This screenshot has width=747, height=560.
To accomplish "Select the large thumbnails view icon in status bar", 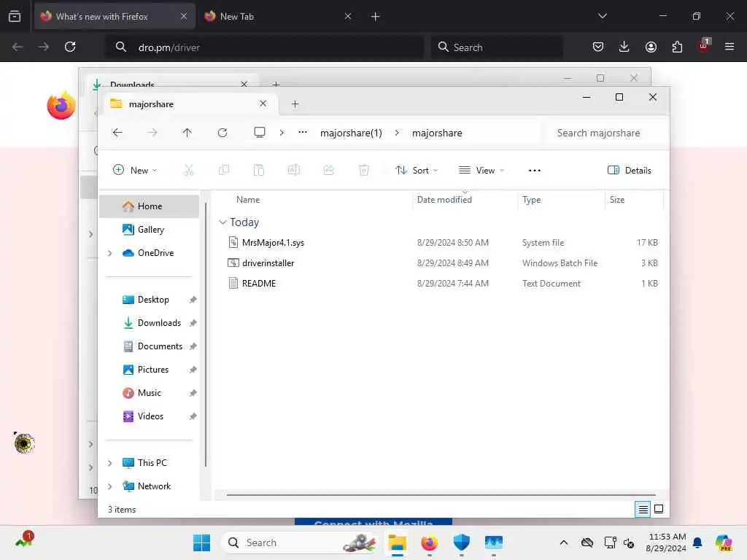I will point(659,509).
